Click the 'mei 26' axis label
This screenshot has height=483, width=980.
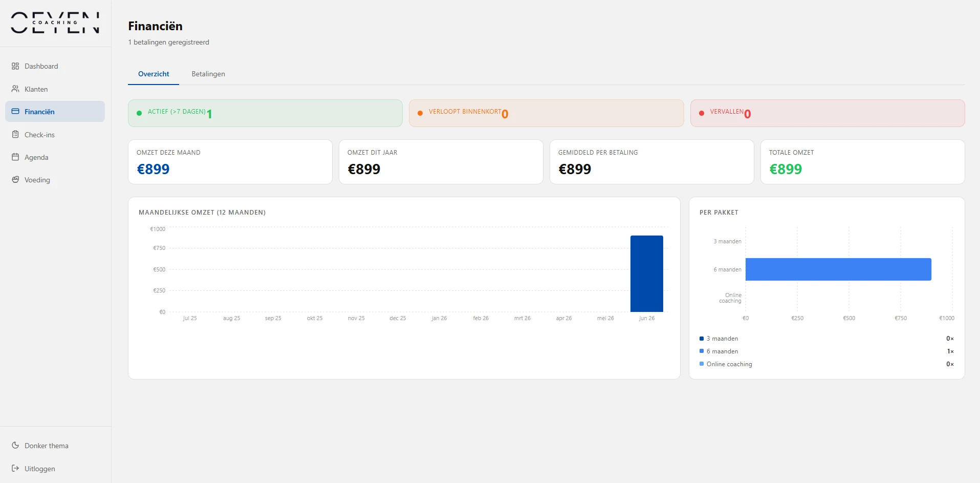(x=605, y=318)
